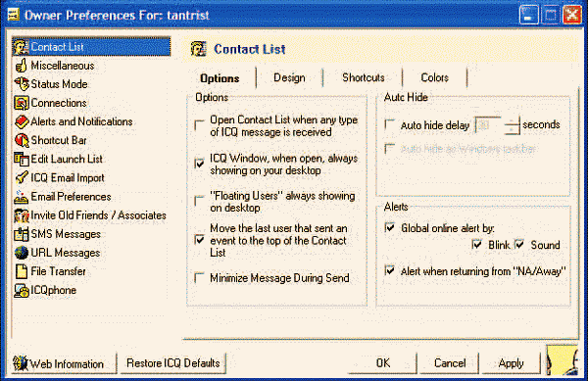The image size is (588, 381).
Task: Click the Miscellaneous thumbs-up icon
Action: click(x=22, y=66)
